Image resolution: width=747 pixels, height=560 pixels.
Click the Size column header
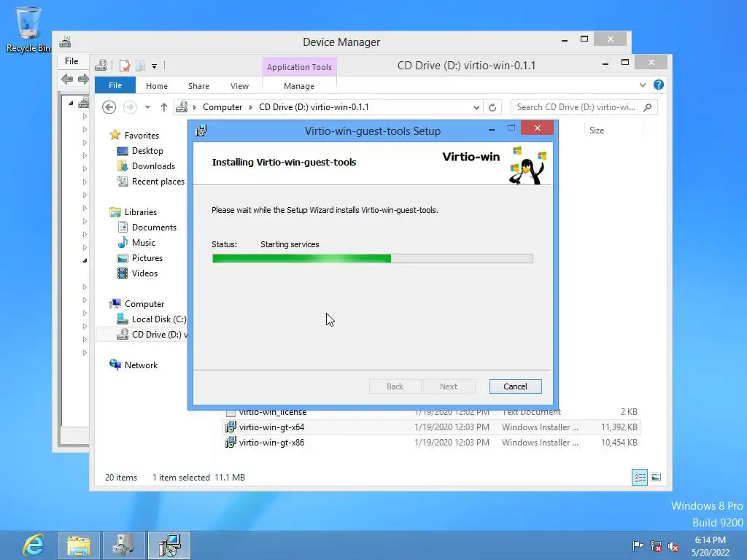[x=597, y=131]
